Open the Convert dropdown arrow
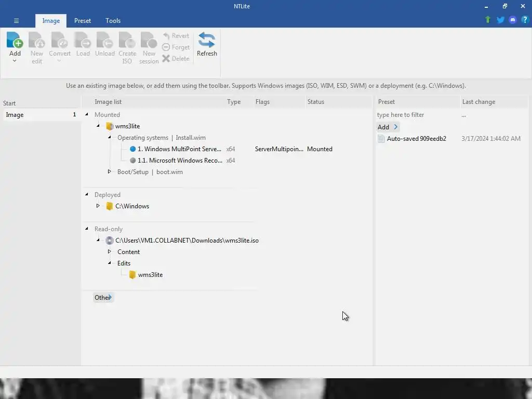532x399 pixels. (x=59, y=61)
